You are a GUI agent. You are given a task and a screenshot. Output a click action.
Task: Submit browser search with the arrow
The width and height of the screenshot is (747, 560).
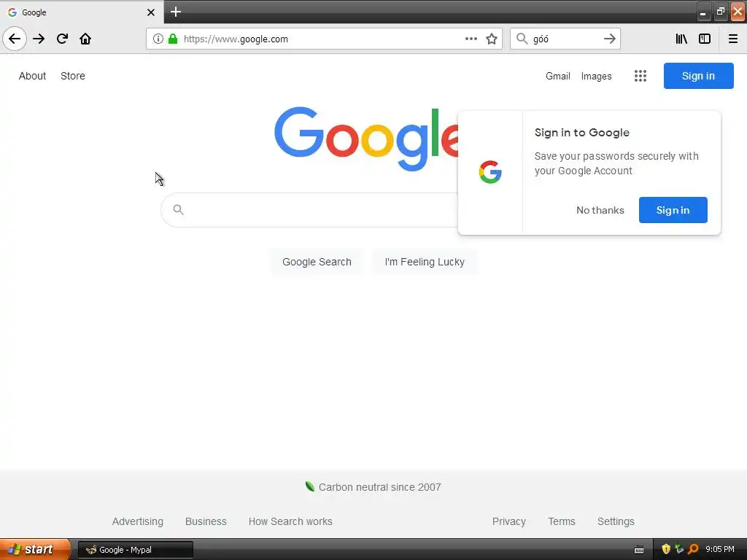[x=609, y=39]
